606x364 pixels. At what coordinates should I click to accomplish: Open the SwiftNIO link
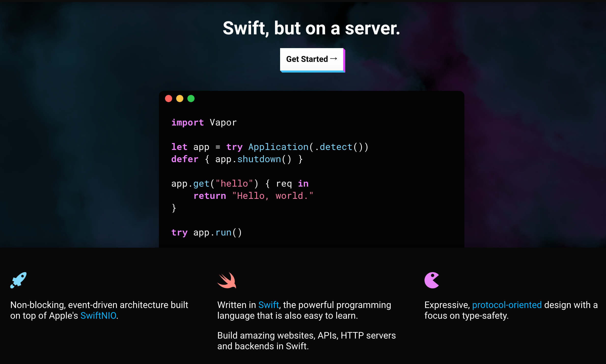(x=98, y=316)
